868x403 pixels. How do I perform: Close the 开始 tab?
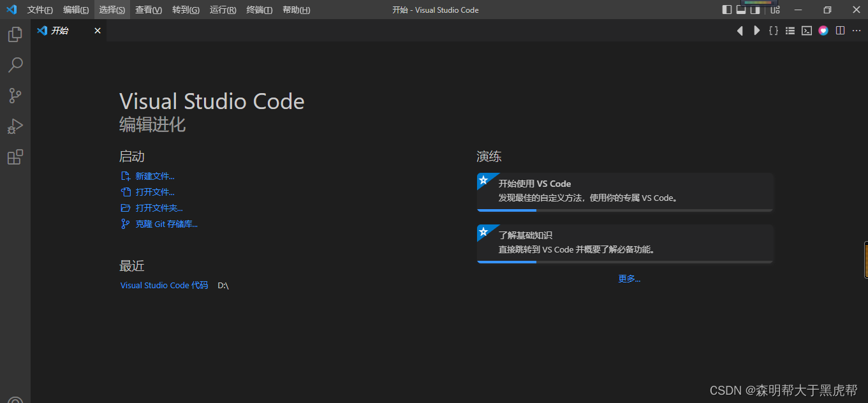pos(98,31)
